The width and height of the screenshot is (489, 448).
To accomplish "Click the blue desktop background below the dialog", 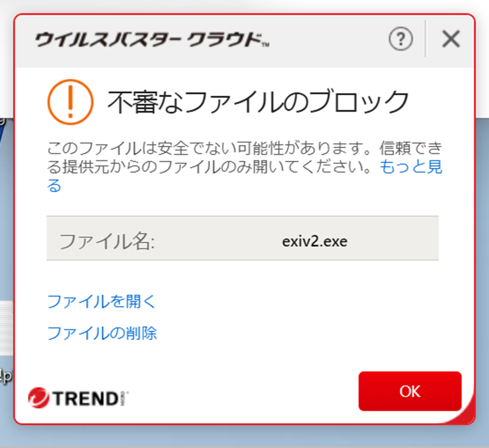I will [245, 436].
